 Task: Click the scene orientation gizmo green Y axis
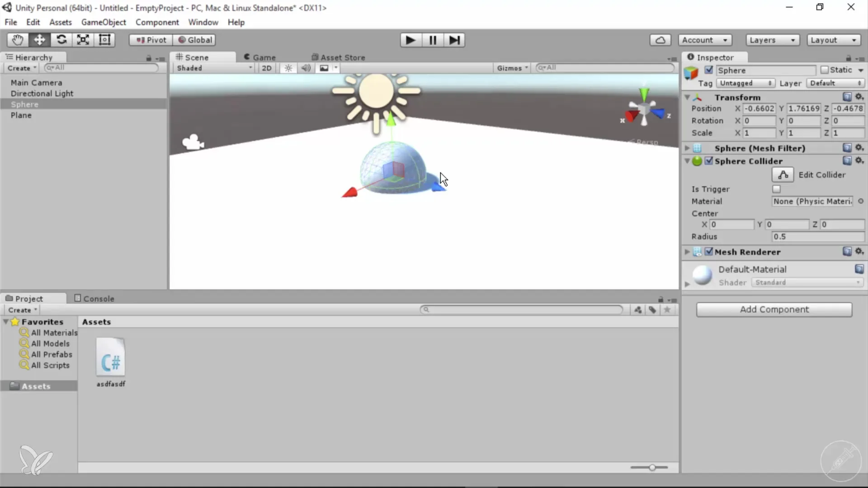tap(644, 94)
